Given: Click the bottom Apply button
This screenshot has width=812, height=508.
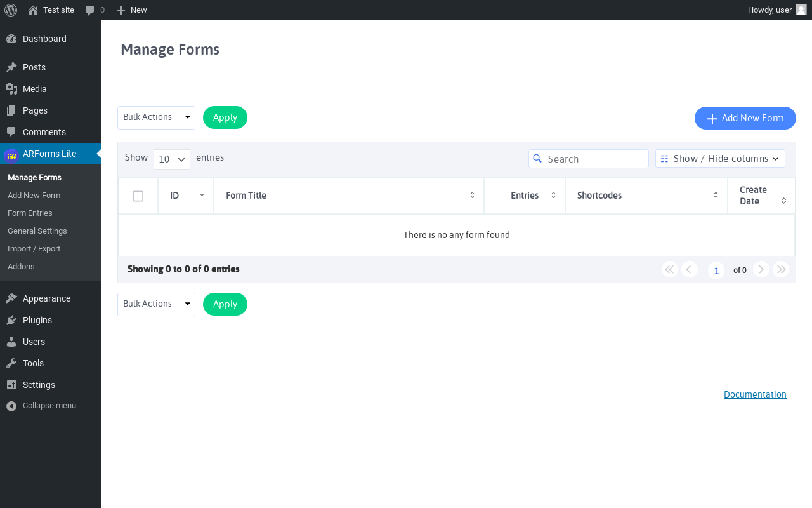Looking at the screenshot, I should coord(225,304).
